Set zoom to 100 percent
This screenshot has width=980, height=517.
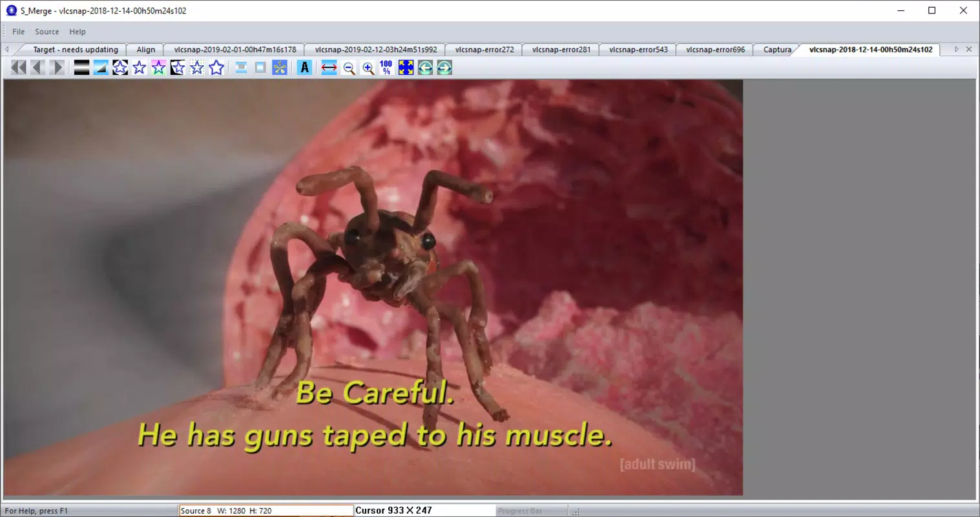click(x=386, y=67)
